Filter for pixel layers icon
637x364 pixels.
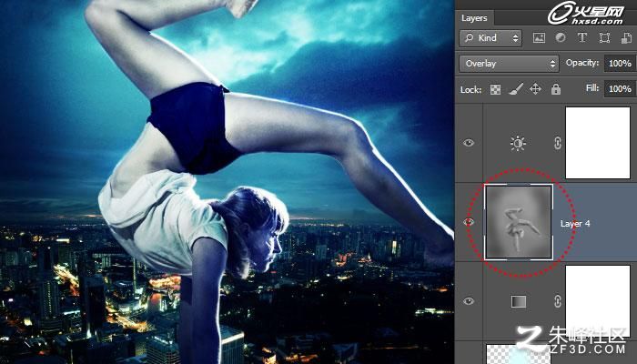point(539,38)
